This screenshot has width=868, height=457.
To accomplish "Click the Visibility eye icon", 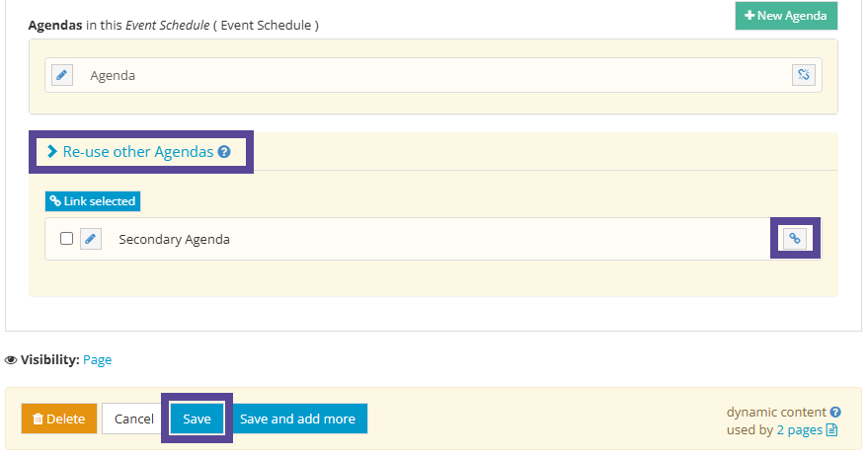I will tap(11, 360).
